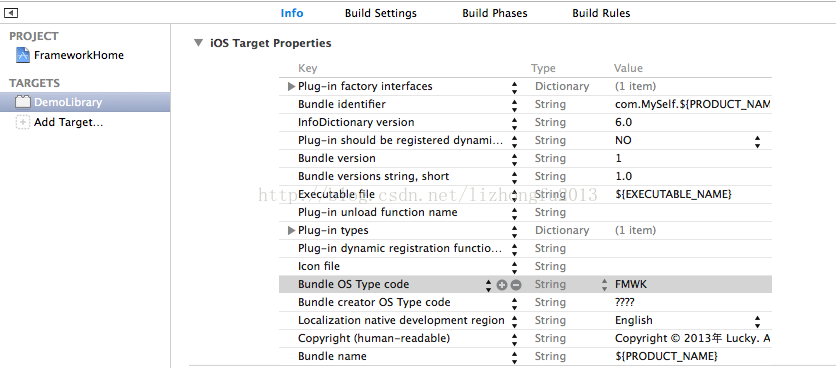836x368 pixels.
Task: Click the FrameworkHome project icon
Action: click(x=23, y=55)
